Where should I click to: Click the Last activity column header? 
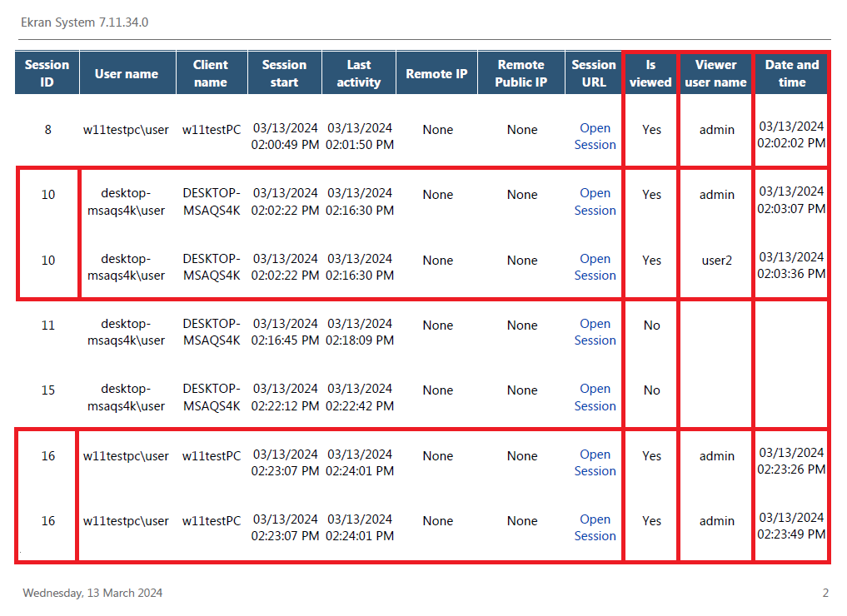pyautogui.click(x=359, y=73)
